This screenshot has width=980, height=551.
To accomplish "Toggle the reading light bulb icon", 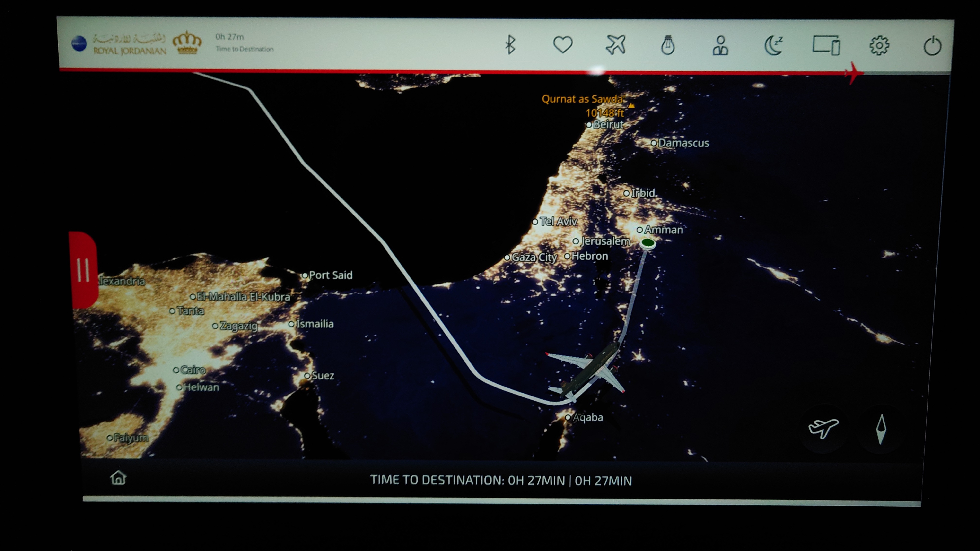I will pyautogui.click(x=668, y=45).
